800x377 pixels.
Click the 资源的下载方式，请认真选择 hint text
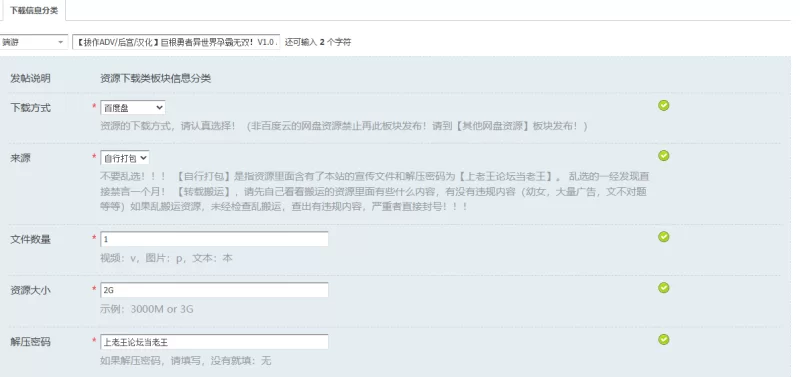coord(344,126)
